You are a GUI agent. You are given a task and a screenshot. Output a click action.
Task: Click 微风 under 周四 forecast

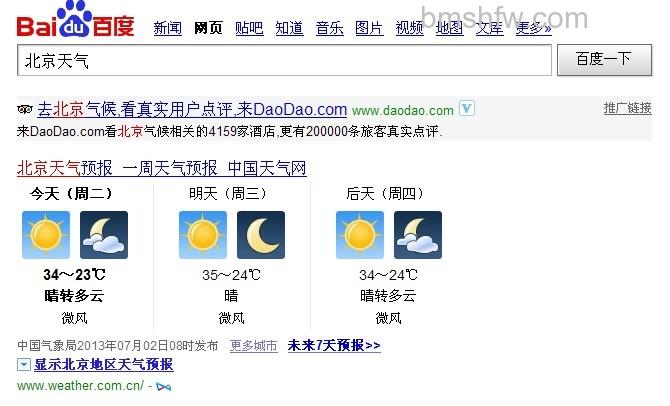(x=388, y=318)
